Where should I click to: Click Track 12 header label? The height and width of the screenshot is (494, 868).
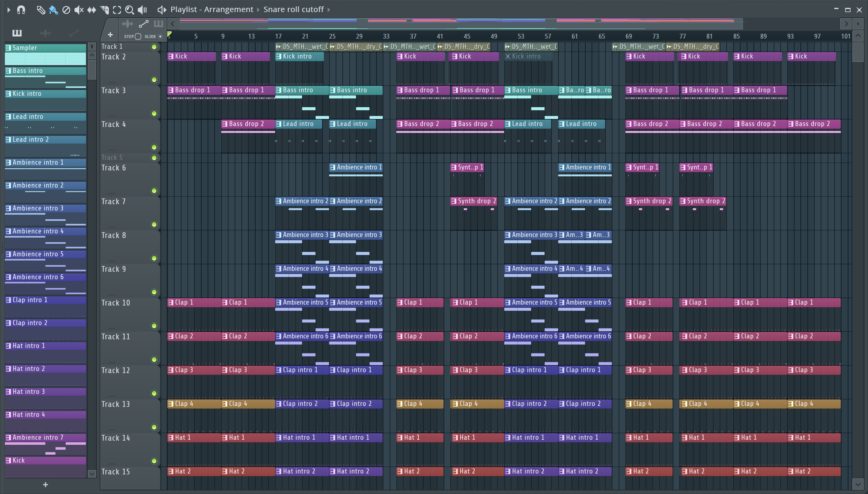[x=116, y=370]
